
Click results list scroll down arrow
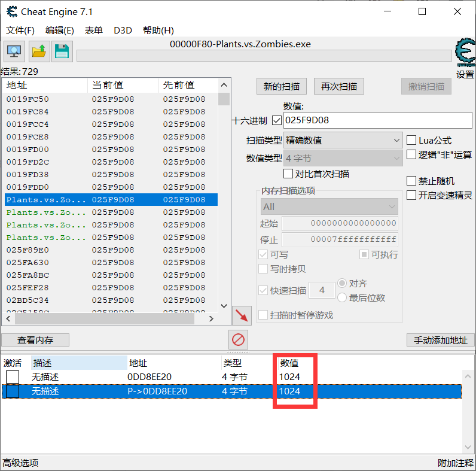(x=224, y=306)
